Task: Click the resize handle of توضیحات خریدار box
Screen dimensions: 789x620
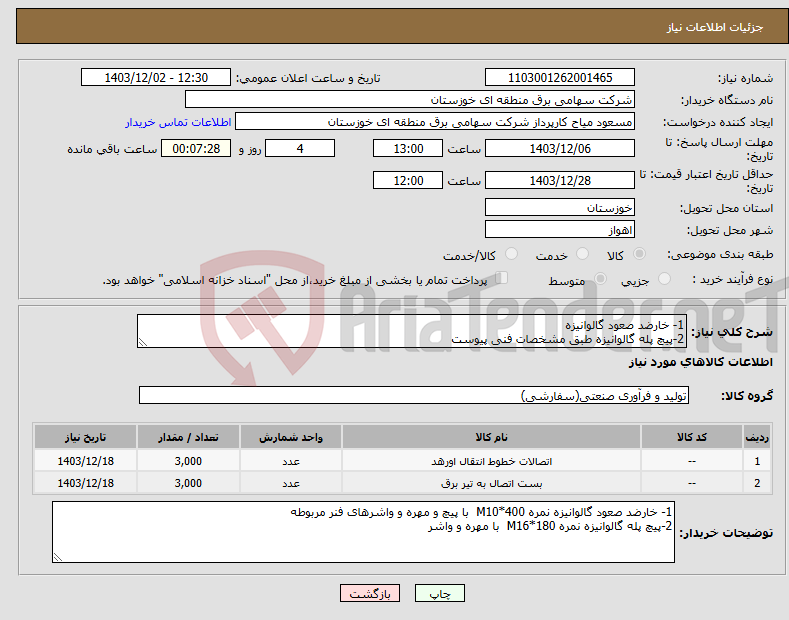Action: point(58,557)
